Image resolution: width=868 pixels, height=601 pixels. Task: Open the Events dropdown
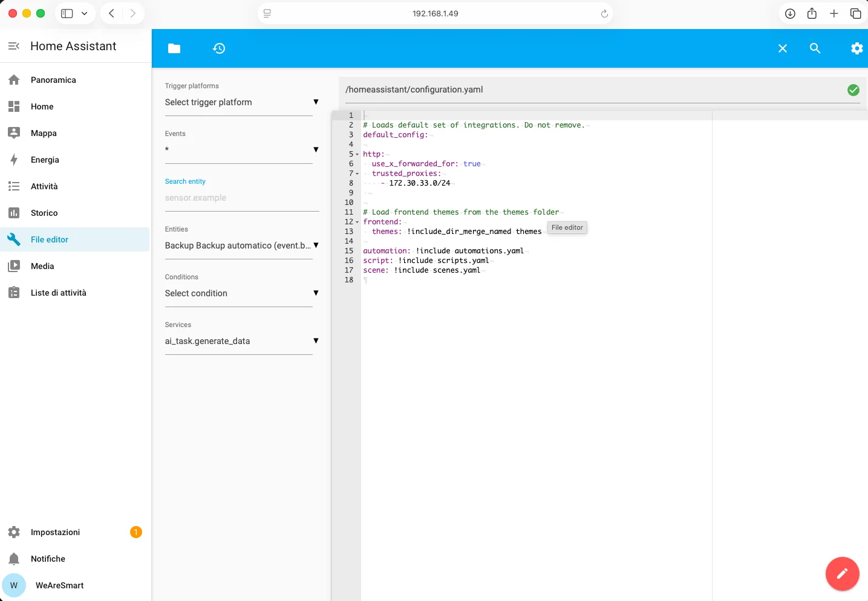pyautogui.click(x=242, y=150)
